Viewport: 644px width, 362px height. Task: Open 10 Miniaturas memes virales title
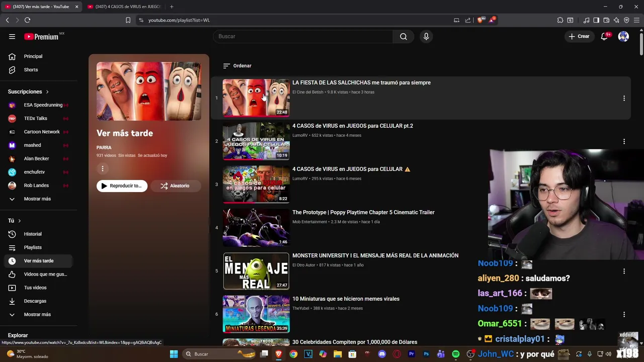346,299
